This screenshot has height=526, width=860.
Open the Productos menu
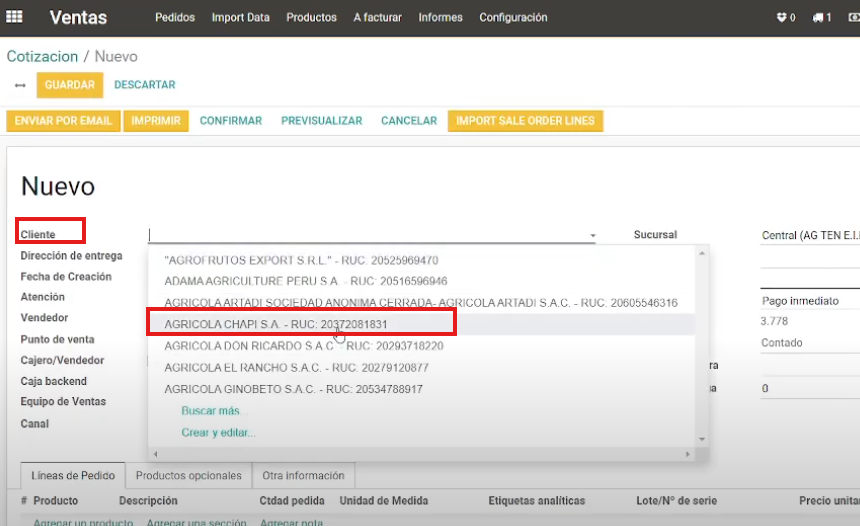pyautogui.click(x=311, y=18)
